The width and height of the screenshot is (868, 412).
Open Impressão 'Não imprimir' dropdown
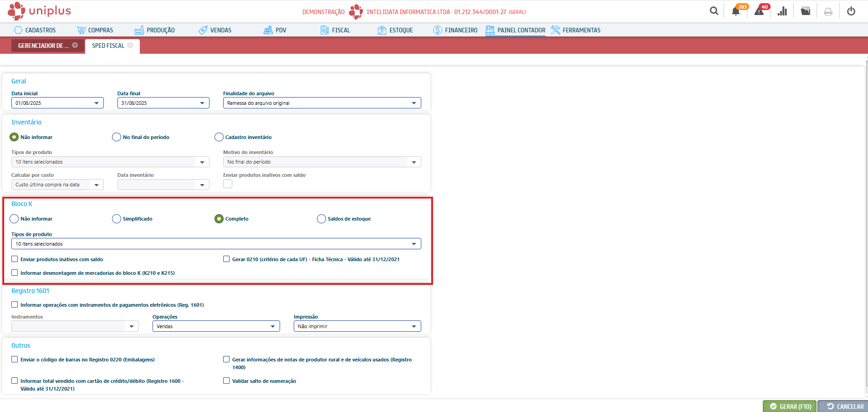pyautogui.click(x=357, y=326)
